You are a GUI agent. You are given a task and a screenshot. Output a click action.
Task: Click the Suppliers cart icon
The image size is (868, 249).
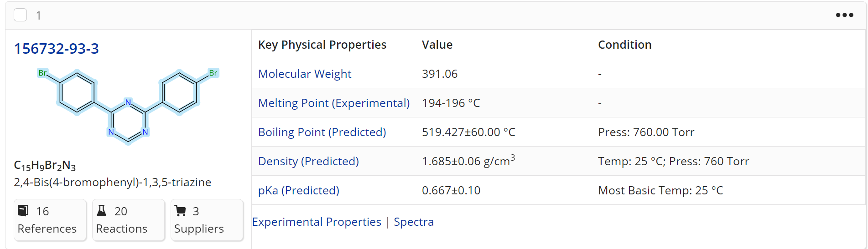click(x=180, y=210)
